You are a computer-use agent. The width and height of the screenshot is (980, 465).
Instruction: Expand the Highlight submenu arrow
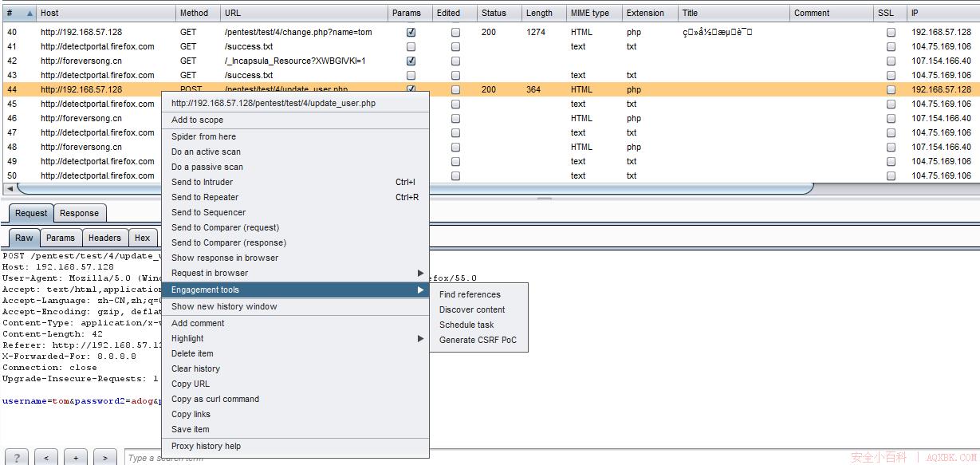420,339
